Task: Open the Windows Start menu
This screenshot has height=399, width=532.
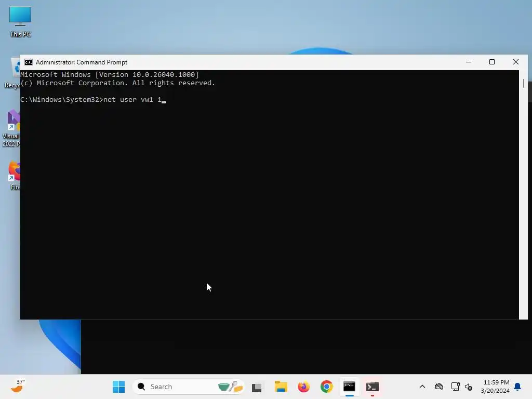Action: pos(118,387)
